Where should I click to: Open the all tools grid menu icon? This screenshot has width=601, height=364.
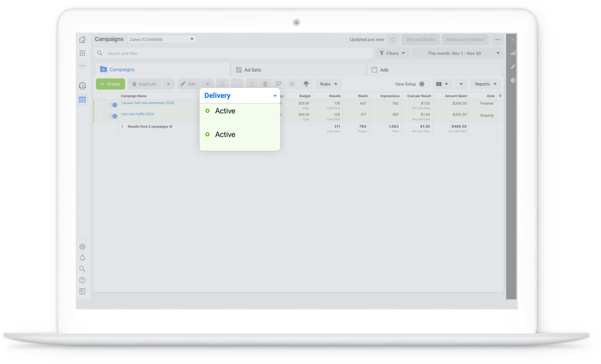pyautogui.click(x=82, y=53)
